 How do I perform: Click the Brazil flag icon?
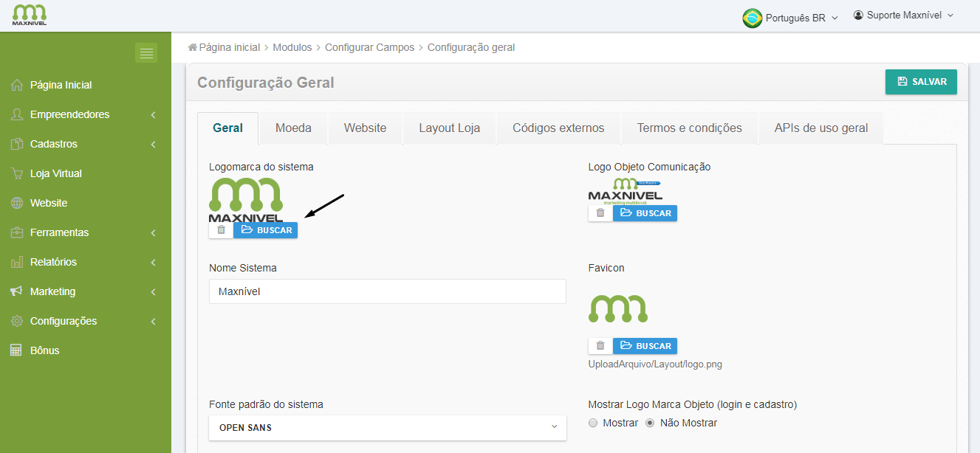point(752,18)
